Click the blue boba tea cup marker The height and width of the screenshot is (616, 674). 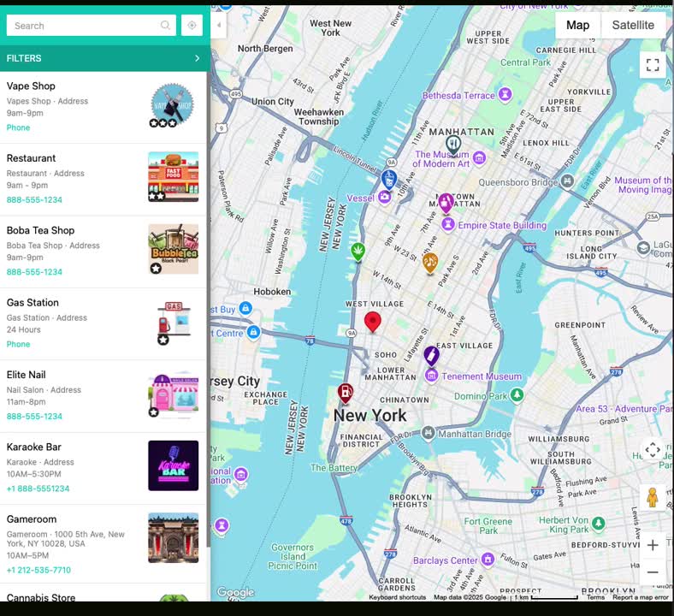point(389,180)
